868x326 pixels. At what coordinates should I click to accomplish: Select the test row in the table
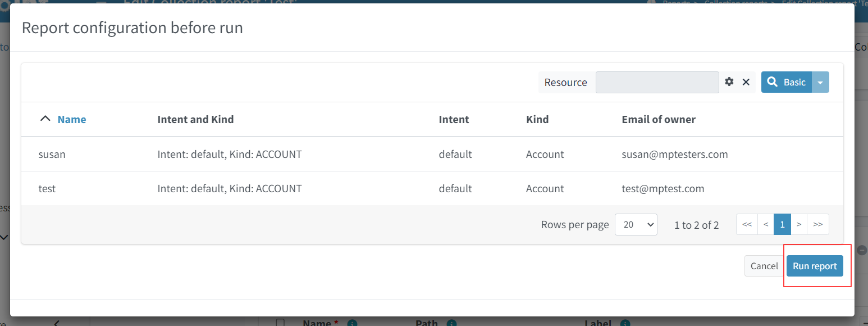coord(47,188)
